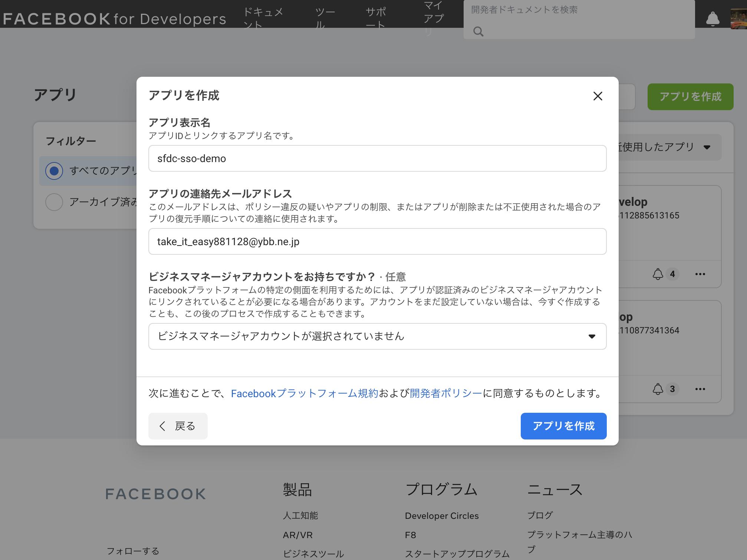Open the Facebookプラットフォーム規約 link
This screenshot has width=747, height=560.
pyautogui.click(x=304, y=393)
